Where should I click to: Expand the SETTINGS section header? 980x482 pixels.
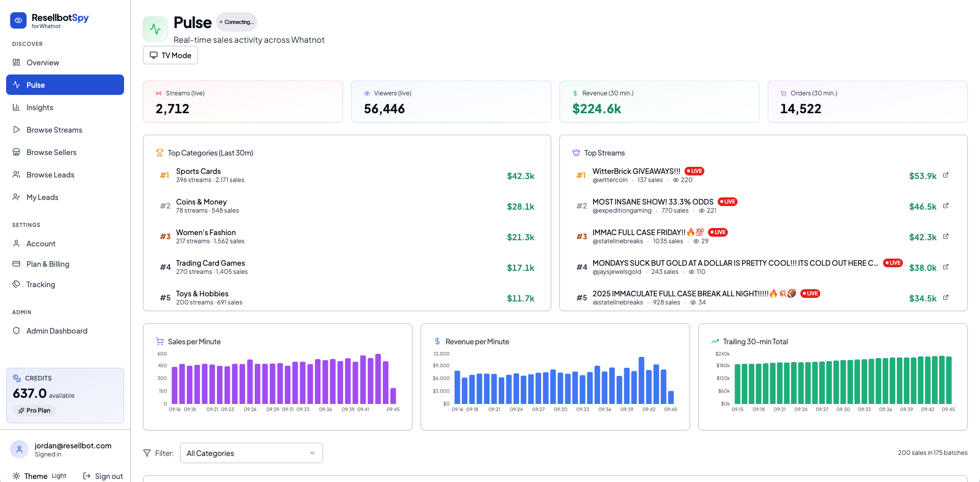pos(26,225)
